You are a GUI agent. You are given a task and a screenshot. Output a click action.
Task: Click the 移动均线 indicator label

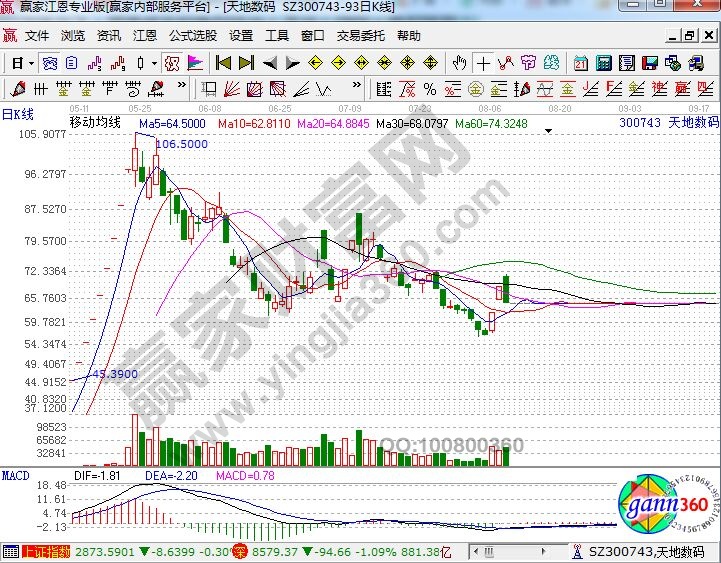point(94,123)
